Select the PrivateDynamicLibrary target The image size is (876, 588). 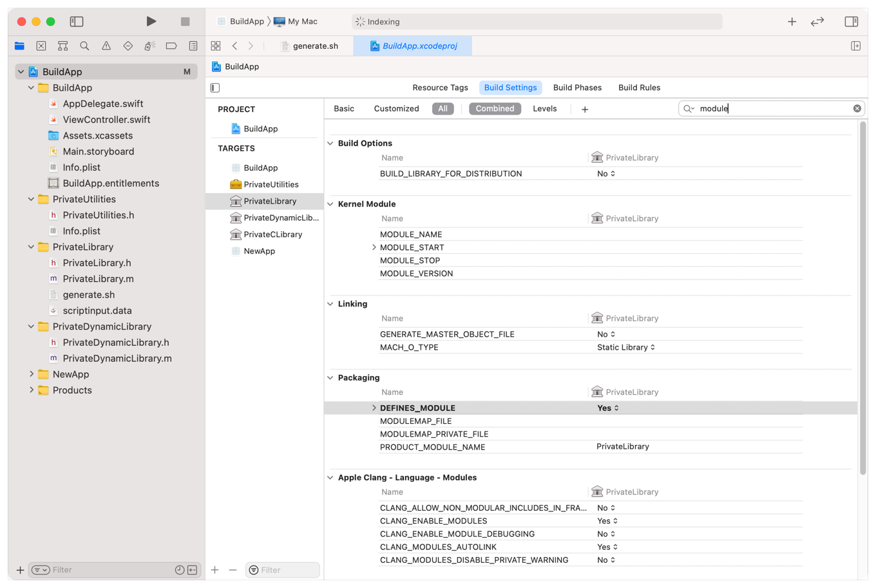281,218
